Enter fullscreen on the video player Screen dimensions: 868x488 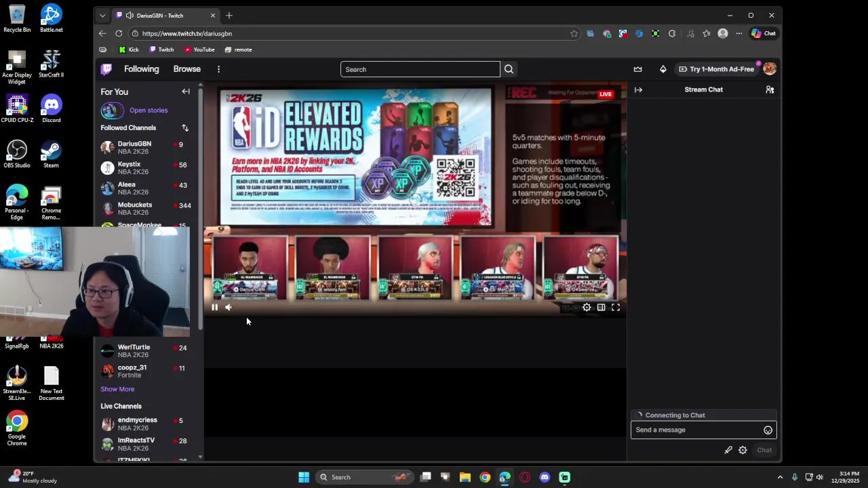pos(616,308)
